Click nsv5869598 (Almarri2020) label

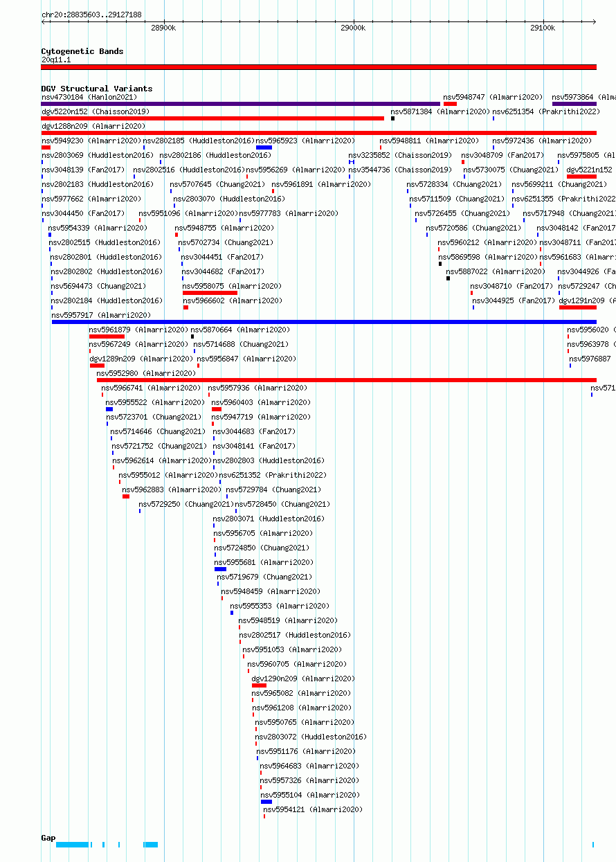pyautogui.click(x=488, y=257)
